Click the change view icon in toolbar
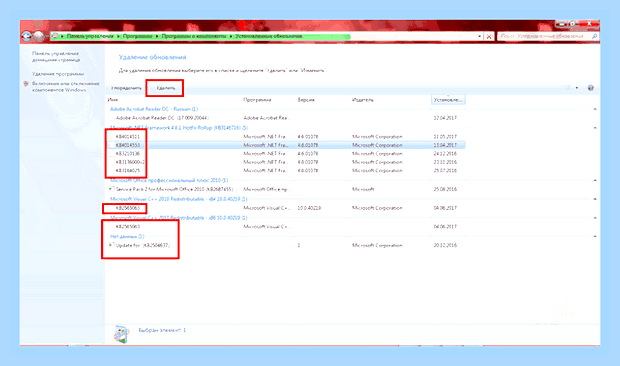620x366 pixels. click(x=567, y=88)
